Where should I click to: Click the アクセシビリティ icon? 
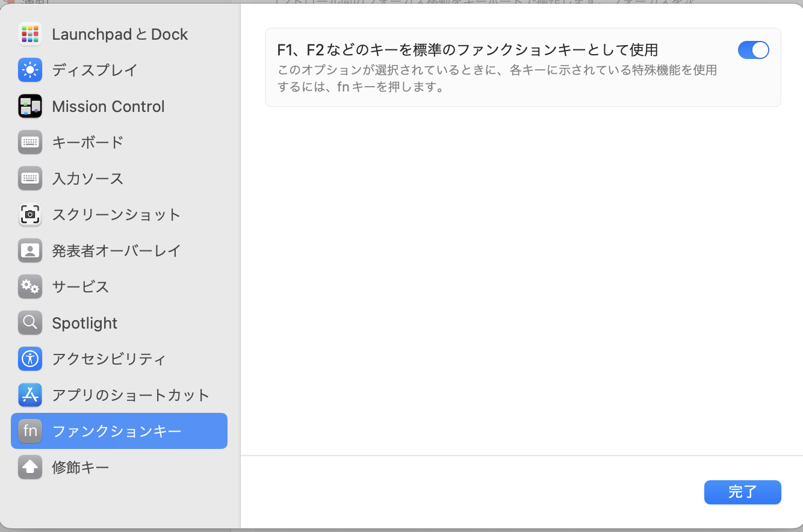coord(29,359)
